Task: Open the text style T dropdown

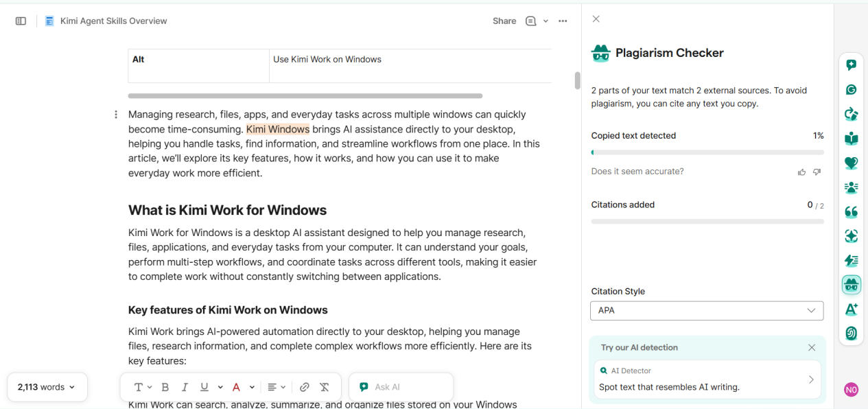Action: [x=143, y=387]
